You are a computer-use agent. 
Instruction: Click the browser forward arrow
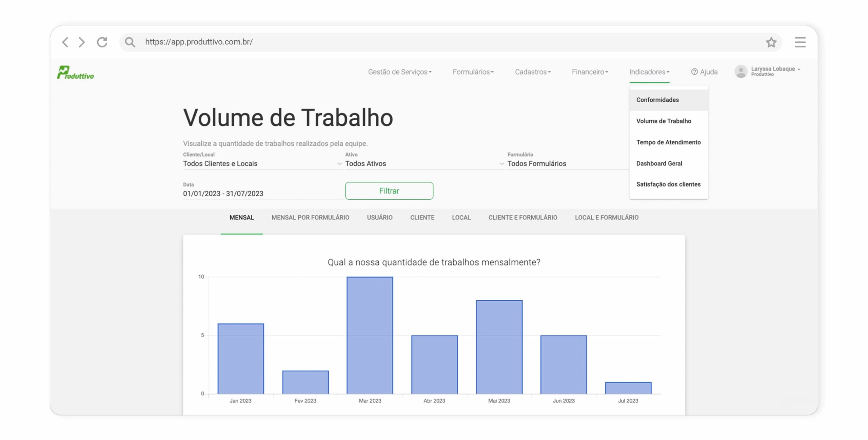tap(81, 42)
